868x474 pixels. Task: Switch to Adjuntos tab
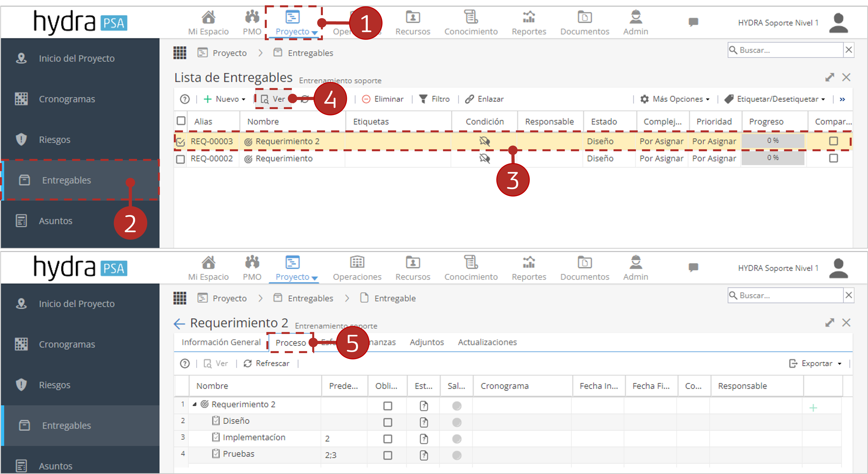427,342
